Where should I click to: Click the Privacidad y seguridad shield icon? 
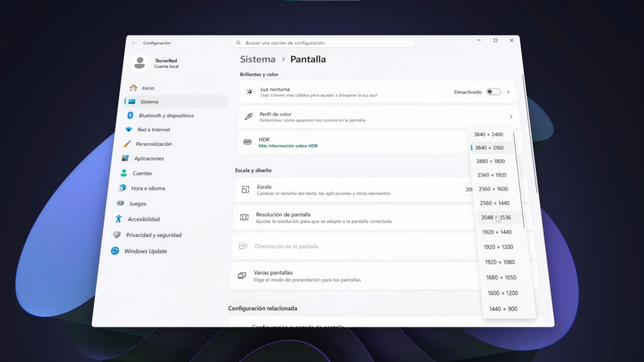[x=117, y=235]
